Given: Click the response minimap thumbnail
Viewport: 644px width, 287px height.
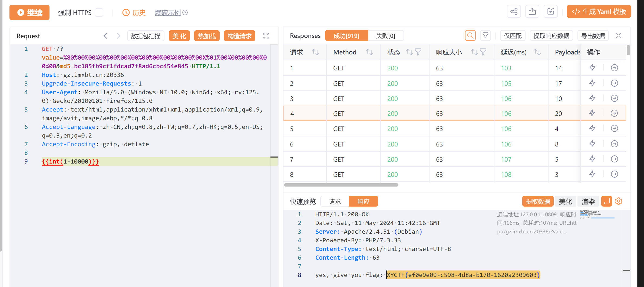Looking at the screenshot, I should [x=597, y=214].
